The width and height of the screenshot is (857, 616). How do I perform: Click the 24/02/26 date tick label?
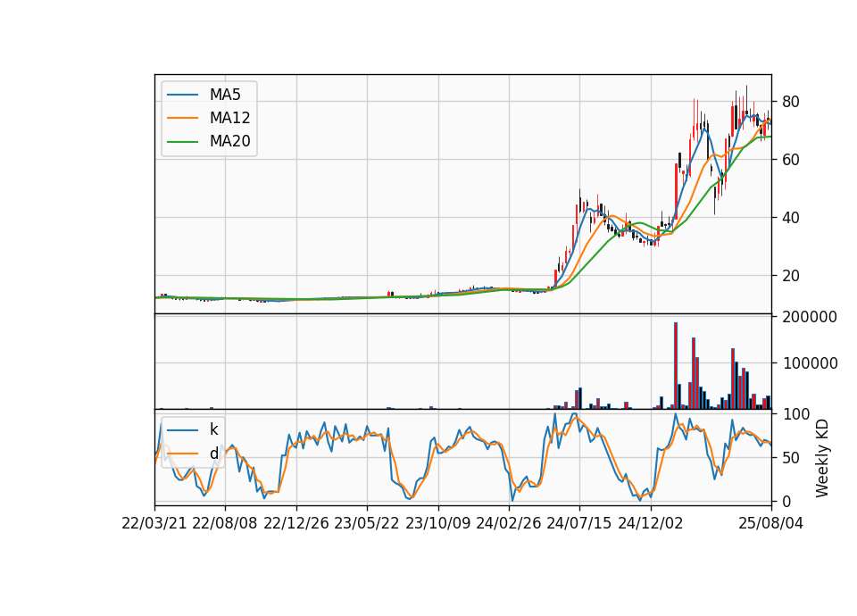tap(508, 523)
